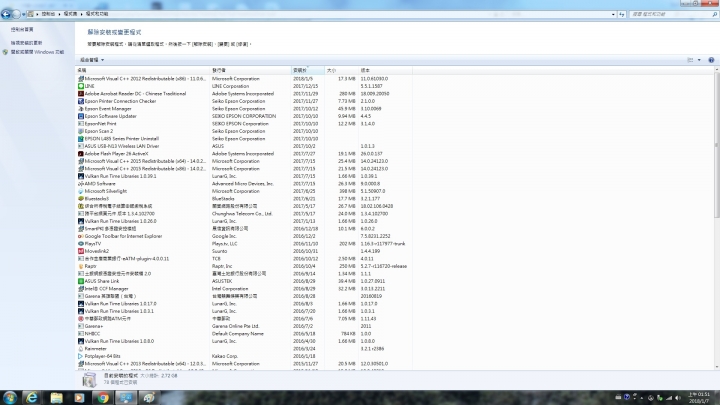Go back with the back arrow button
Viewport: 720px width, 405px height.
pyautogui.click(x=6, y=14)
